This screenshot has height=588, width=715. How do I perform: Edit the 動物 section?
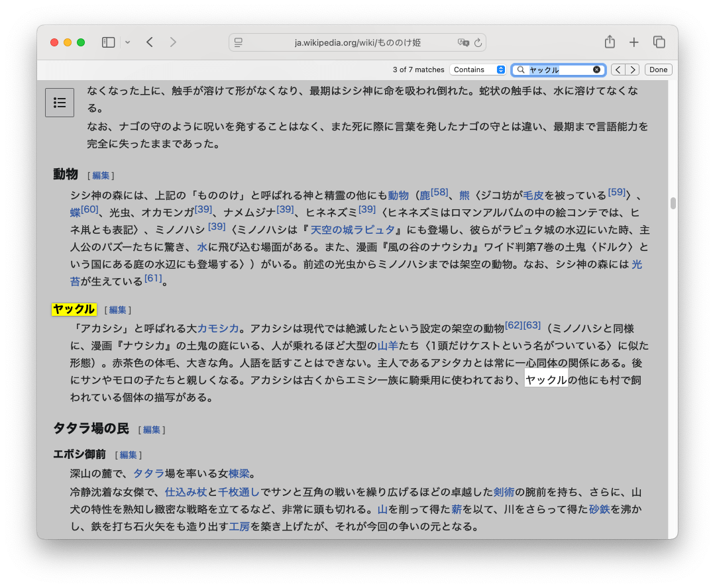(x=101, y=175)
